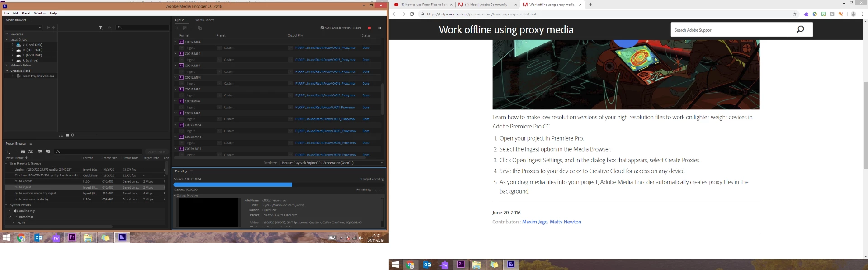868x270 pixels.
Task: Open File Explorer on the lower taskbar
Action: [476, 265]
